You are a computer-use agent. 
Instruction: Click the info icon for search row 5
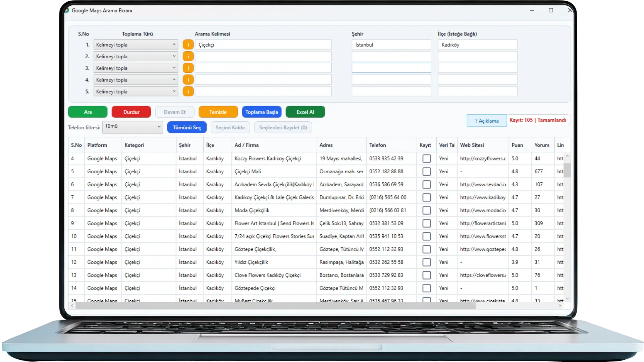click(188, 92)
